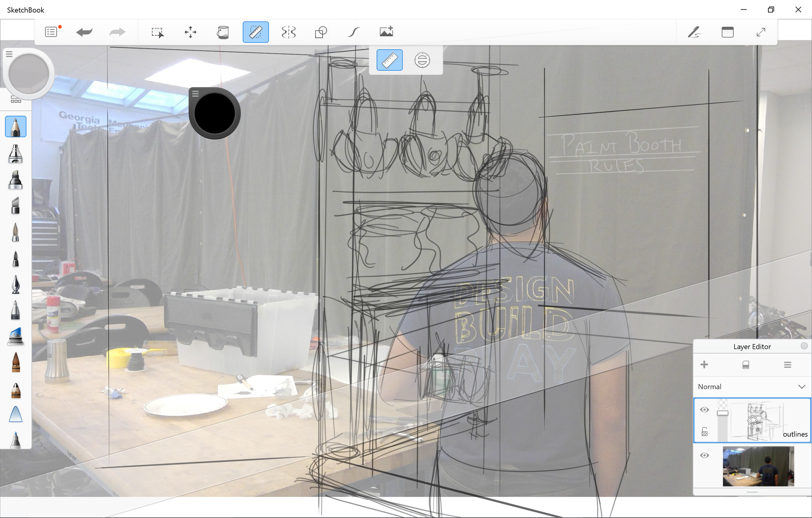Open the Layer Editor options menu
This screenshot has height=518, width=812.
787,364
